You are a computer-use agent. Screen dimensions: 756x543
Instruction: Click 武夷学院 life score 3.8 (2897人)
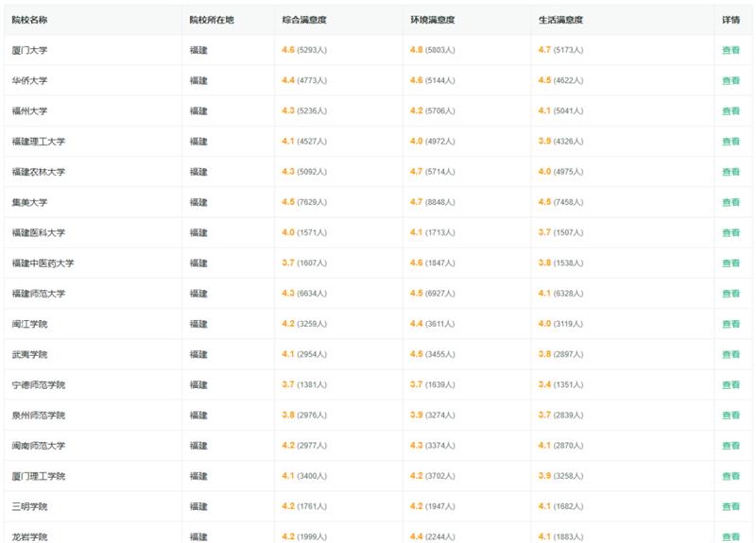tap(560, 354)
